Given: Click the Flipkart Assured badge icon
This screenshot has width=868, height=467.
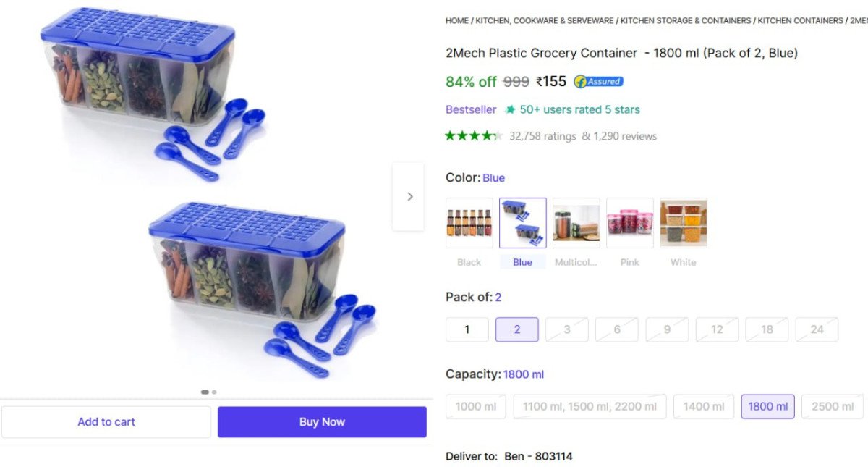Looking at the screenshot, I should (597, 82).
